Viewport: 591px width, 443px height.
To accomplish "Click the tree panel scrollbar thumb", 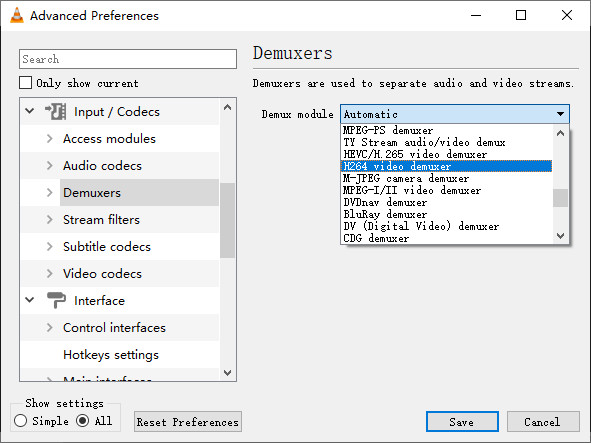I will coord(227,220).
